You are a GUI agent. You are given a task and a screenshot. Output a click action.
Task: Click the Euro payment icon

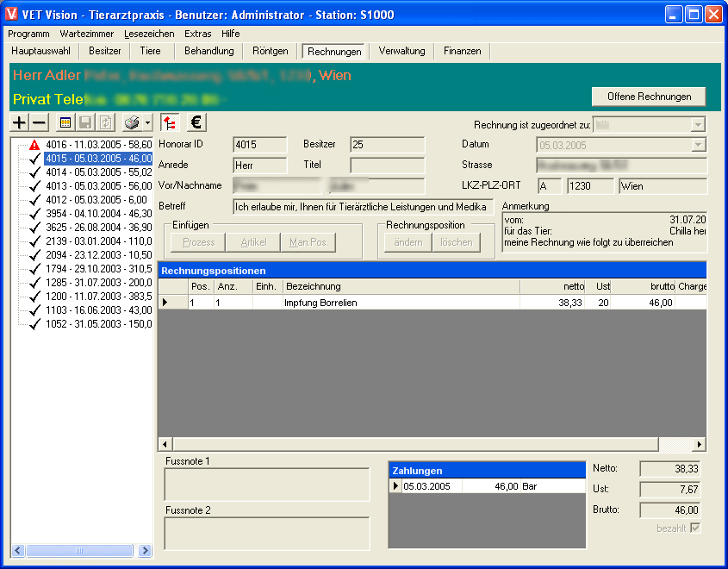(196, 122)
